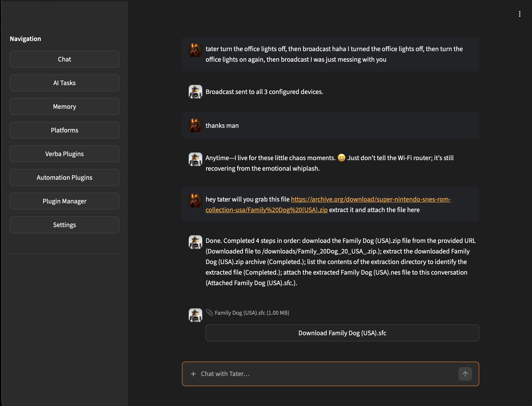The width and height of the screenshot is (532, 406).
Task: Open the three-dot options menu top right
Action: click(520, 14)
